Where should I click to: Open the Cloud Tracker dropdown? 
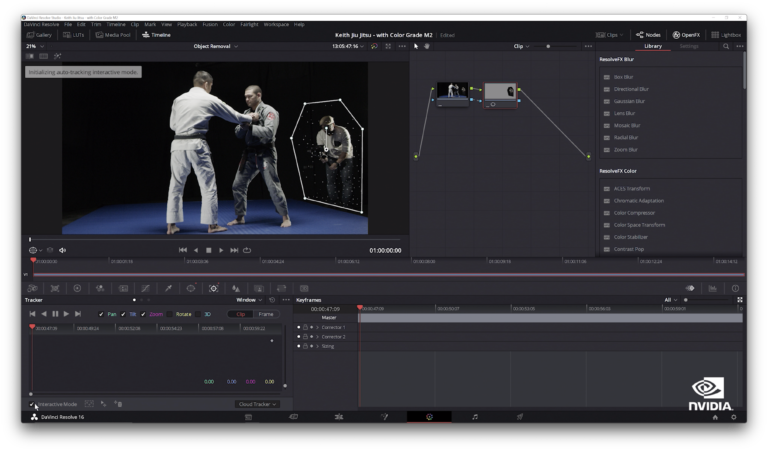point(257,404)
